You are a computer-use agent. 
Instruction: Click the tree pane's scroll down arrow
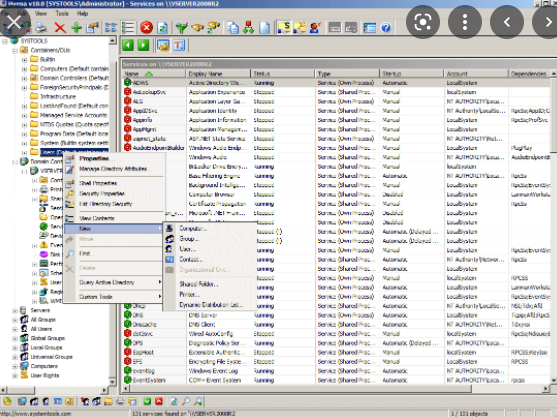(113, 382)
